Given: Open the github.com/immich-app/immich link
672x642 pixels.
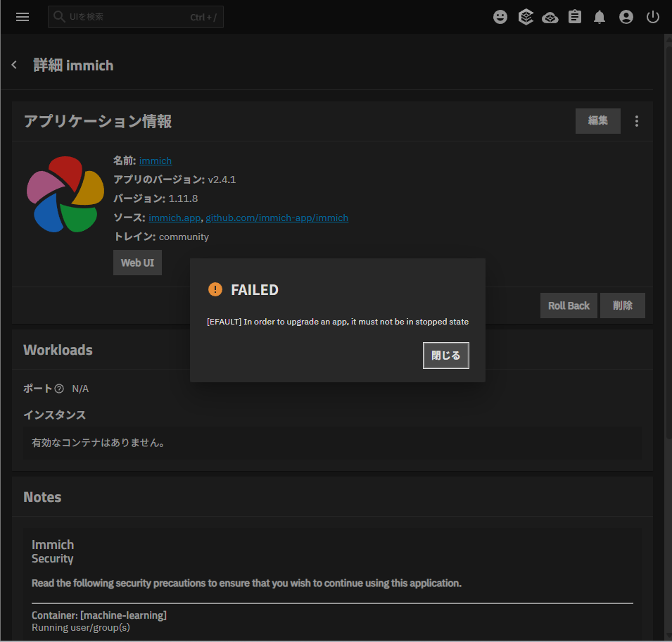Looking at the screenshot, I should click(277, 218).
